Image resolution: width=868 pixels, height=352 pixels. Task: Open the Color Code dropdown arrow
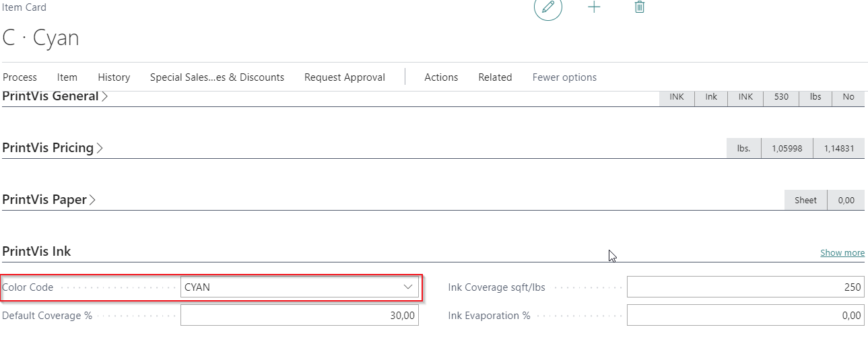[407, 287]
